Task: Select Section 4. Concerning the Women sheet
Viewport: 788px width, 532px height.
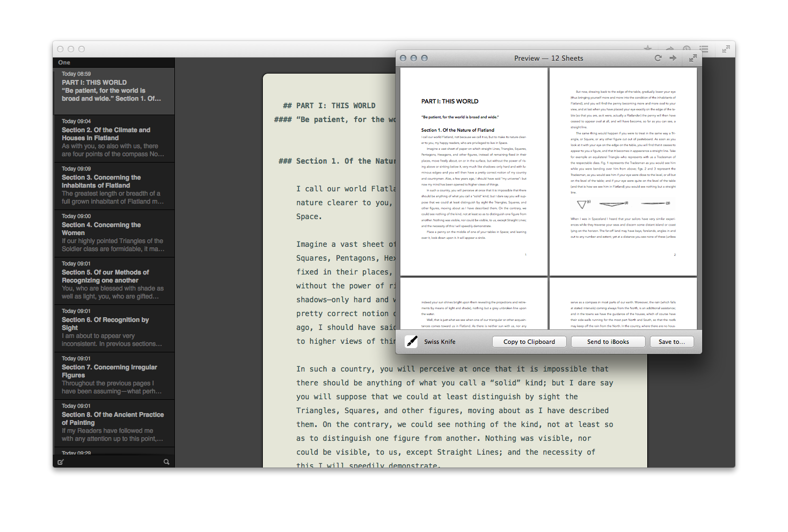Action: [114, 233]
